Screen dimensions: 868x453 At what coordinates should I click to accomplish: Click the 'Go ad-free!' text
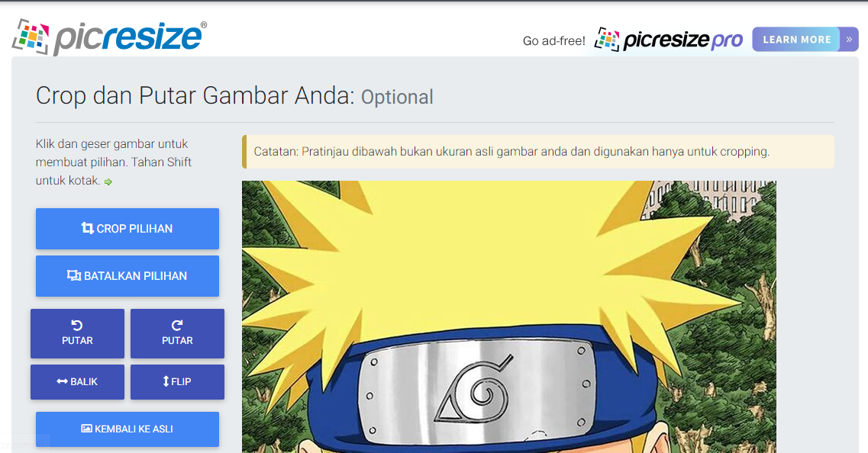(x=554, y=41)
